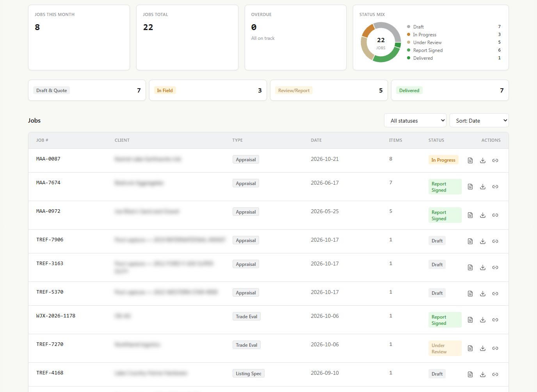Viewport: 537px width, 392px height.
Task: Open the report document icon for MAA-0087
Action: tap(470, 160)
